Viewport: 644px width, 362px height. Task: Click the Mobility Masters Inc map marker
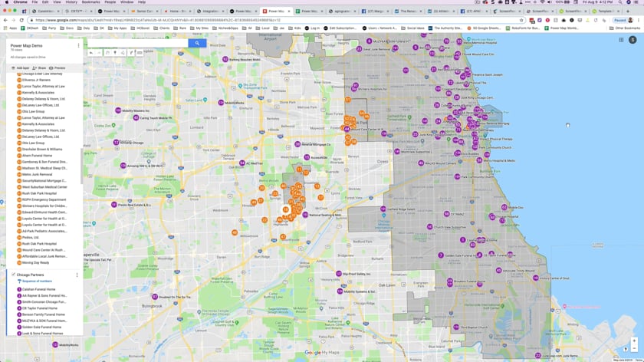pyautogui.click(x=118, y=110)
